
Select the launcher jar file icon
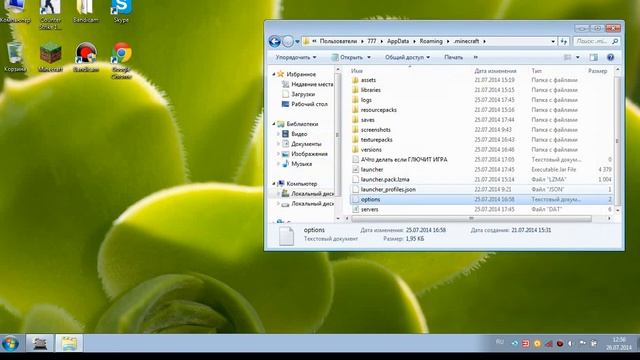pos(355,169)
